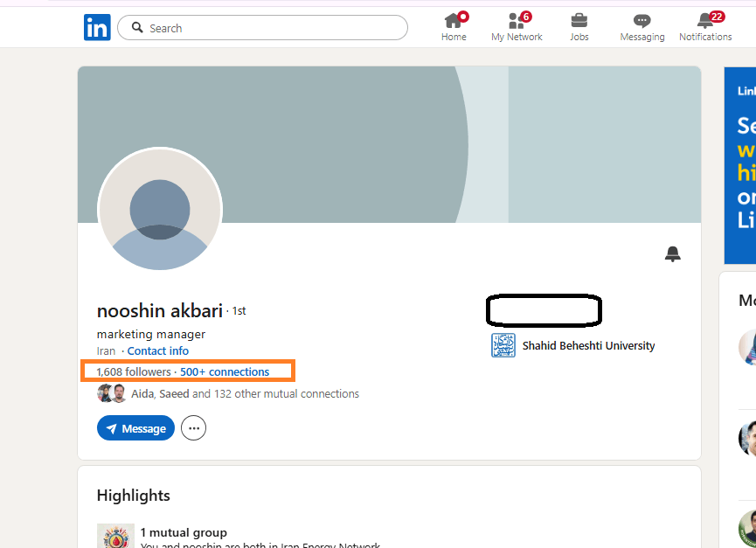Viewport: 756px width, 548px height.
Task: Open the 1 mutual group highlight
Action: 184,532
